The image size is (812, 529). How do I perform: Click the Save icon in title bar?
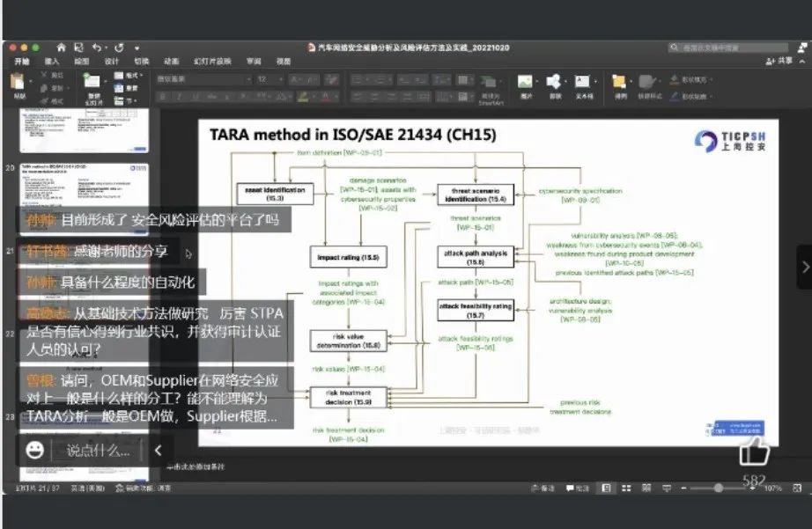pos(78,48)
